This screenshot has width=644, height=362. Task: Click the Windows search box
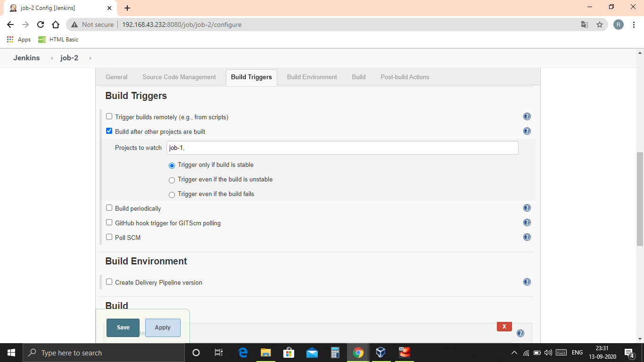pos(104,353)
